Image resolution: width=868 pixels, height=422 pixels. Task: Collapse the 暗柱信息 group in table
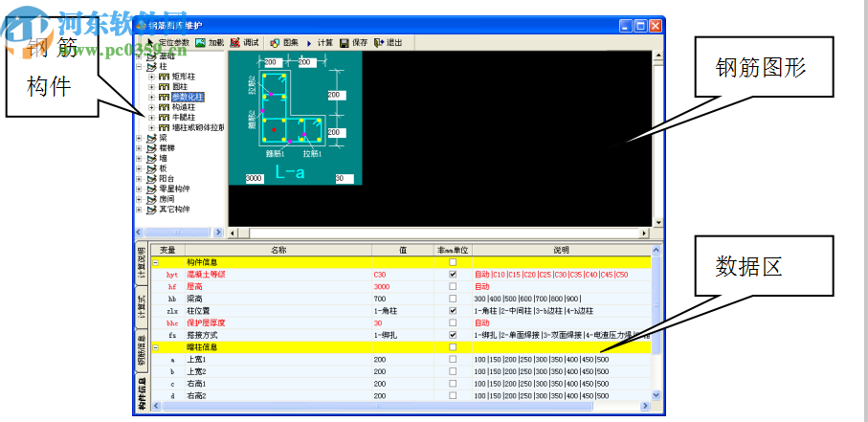click(x=156, y=347)
